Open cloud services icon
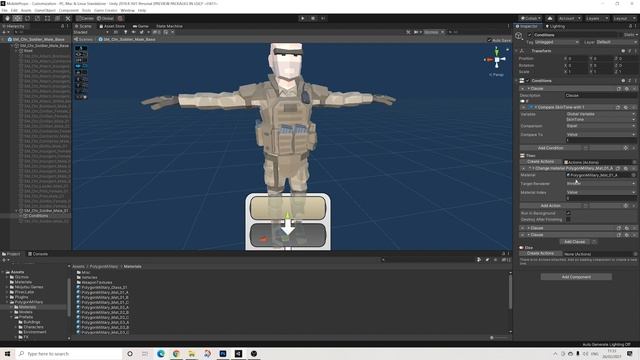This screenshot has width=640, height=360. [x=550, y=18]
